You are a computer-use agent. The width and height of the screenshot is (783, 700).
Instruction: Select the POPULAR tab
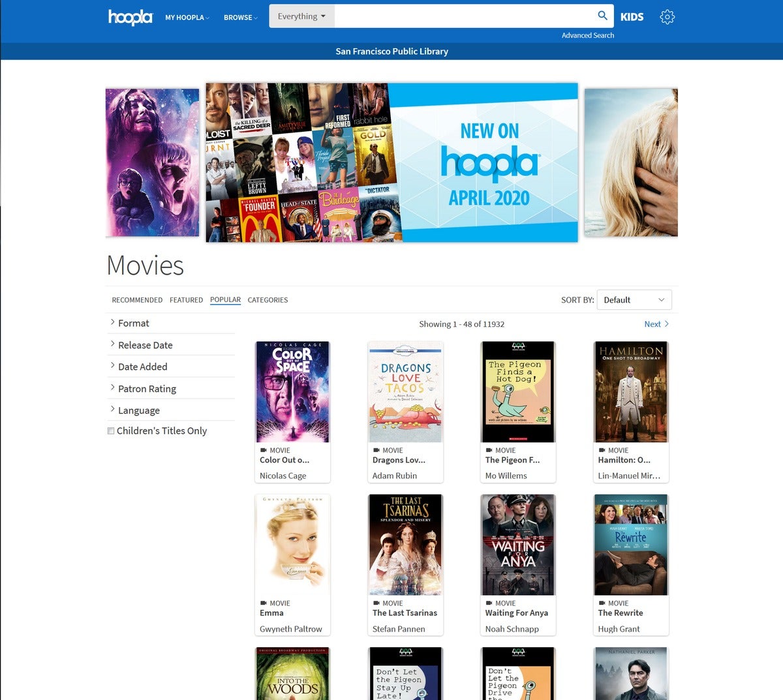(225, 300)
